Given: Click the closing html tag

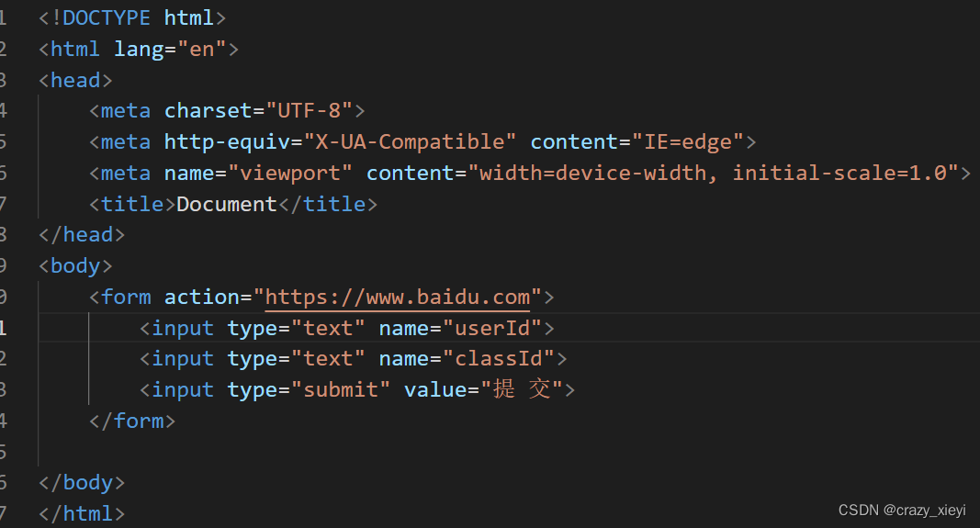Looking at the screenshot, I should click(x=82, y=514).
